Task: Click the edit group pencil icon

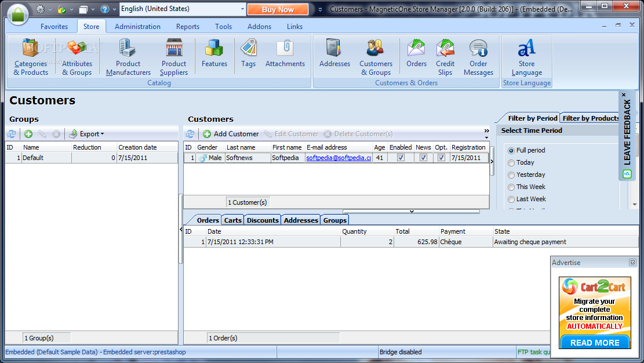Action: point(42,133)
